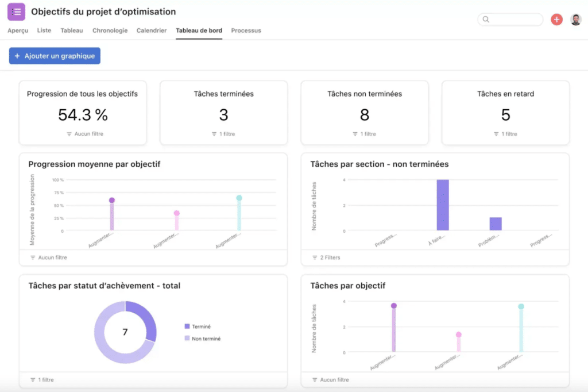Screen dimensions: 588x392
Task: Click the filter icon under Tâches terminées
Action: (214, 134)
